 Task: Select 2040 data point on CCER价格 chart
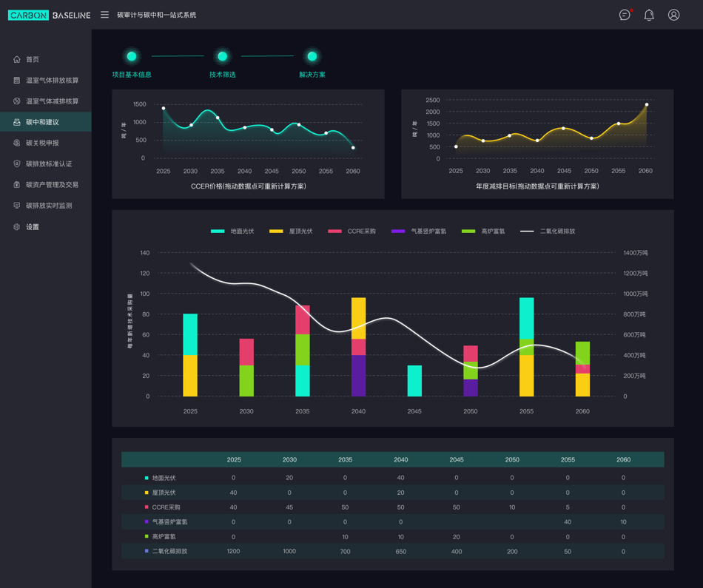244,128
